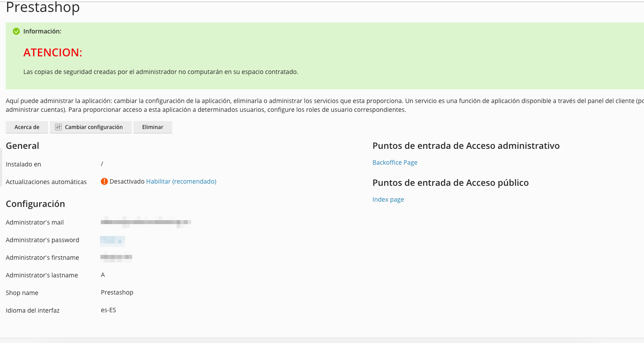Click the Eliminar button
The height and width of the screenshot is (343, 644).
pyautogui.click(x=153, y=127)
